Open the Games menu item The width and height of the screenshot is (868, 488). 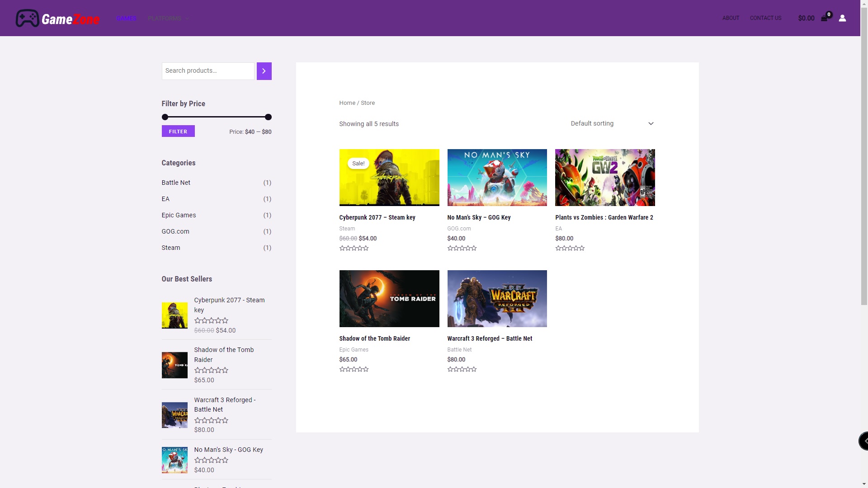tap(126, 19)
